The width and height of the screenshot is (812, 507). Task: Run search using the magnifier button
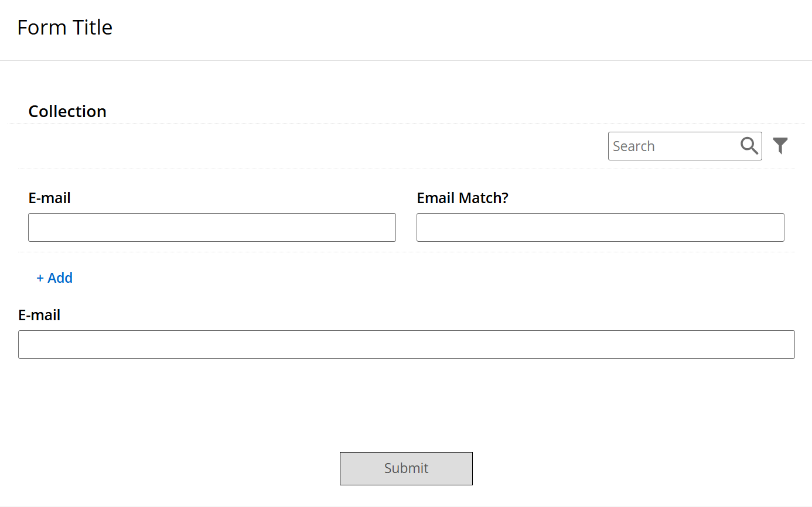click(749, 146)
